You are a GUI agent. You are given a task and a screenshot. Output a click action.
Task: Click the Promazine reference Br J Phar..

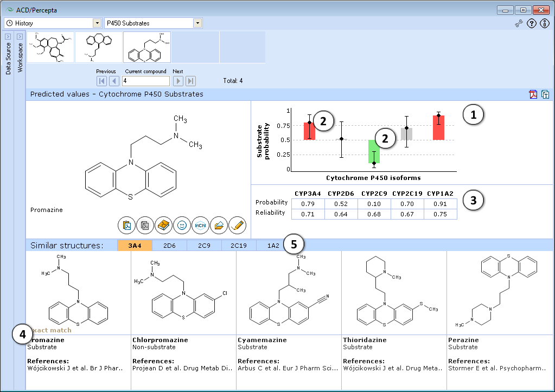click(75, 368)
